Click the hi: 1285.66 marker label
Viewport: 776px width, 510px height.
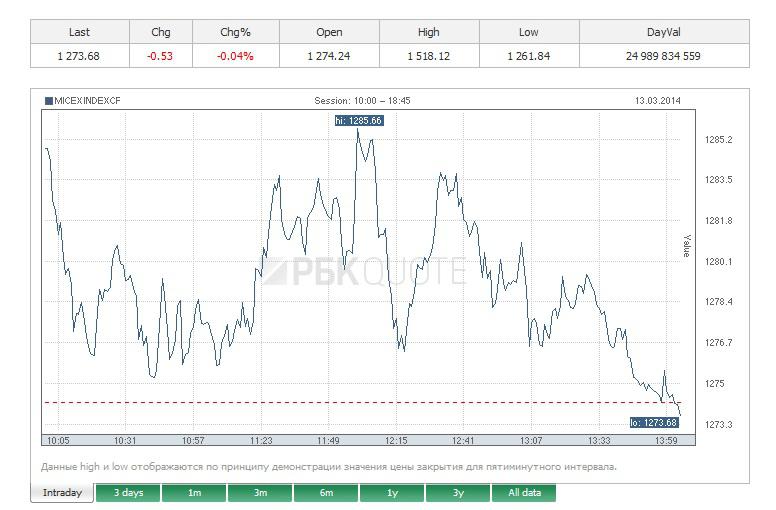pos(359,121)
